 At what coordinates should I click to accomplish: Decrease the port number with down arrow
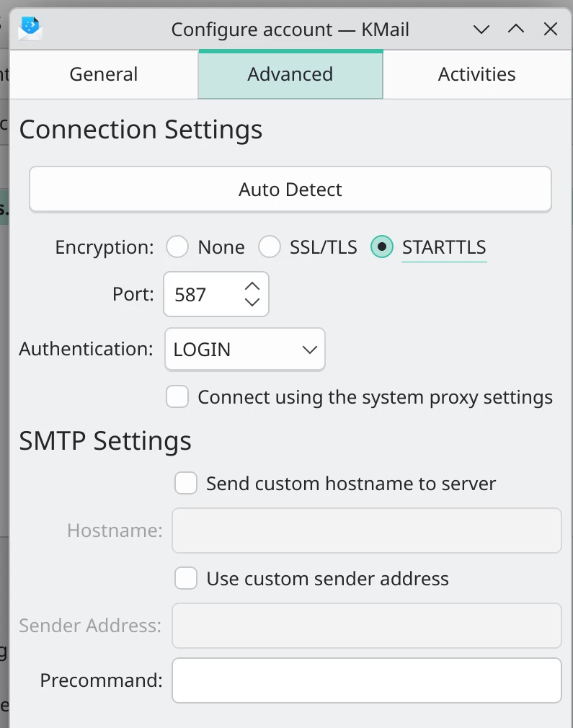(x=252, y=302)
